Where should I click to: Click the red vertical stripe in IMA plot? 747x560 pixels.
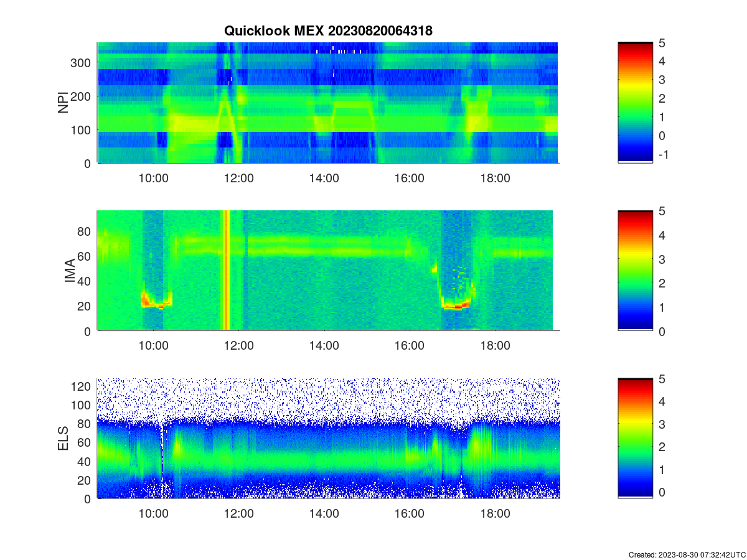click(227, 270)
